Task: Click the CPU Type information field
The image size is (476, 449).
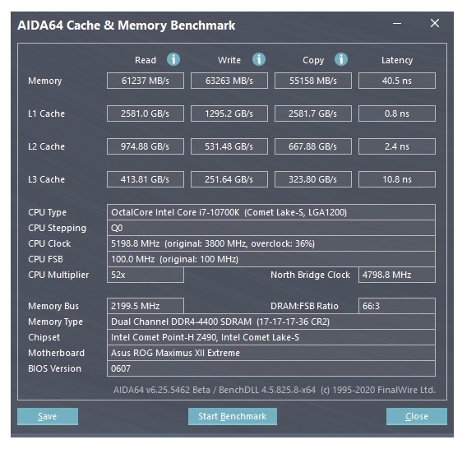Action: 271,212
